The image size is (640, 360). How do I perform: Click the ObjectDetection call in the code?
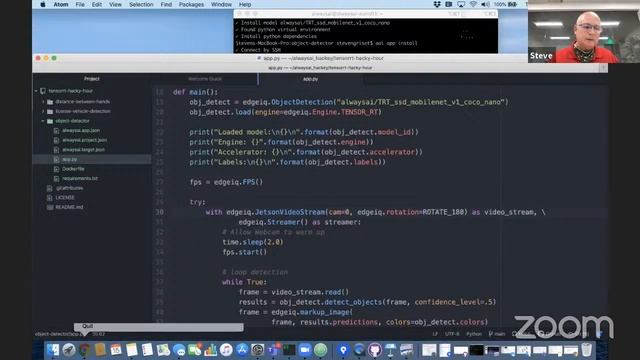302,102
